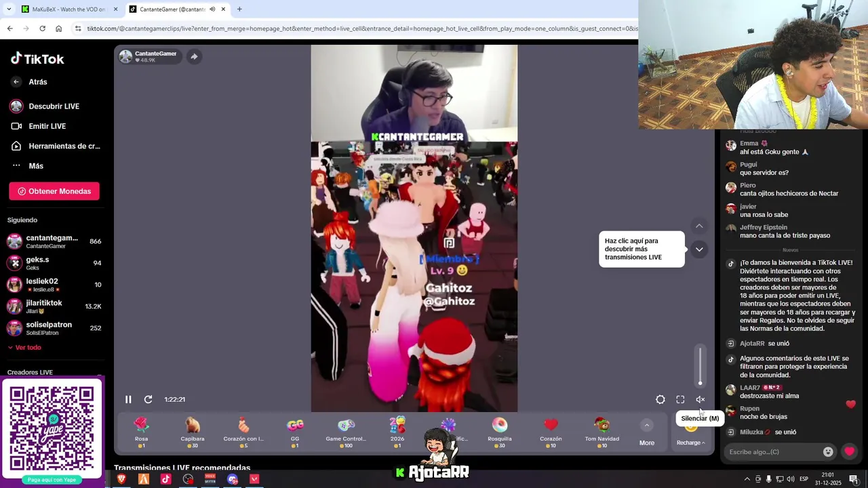Toggle the mute speaker icon
The width and height of the screenshot is (868, 488).
pyautogui.click(x=701, y=399)
